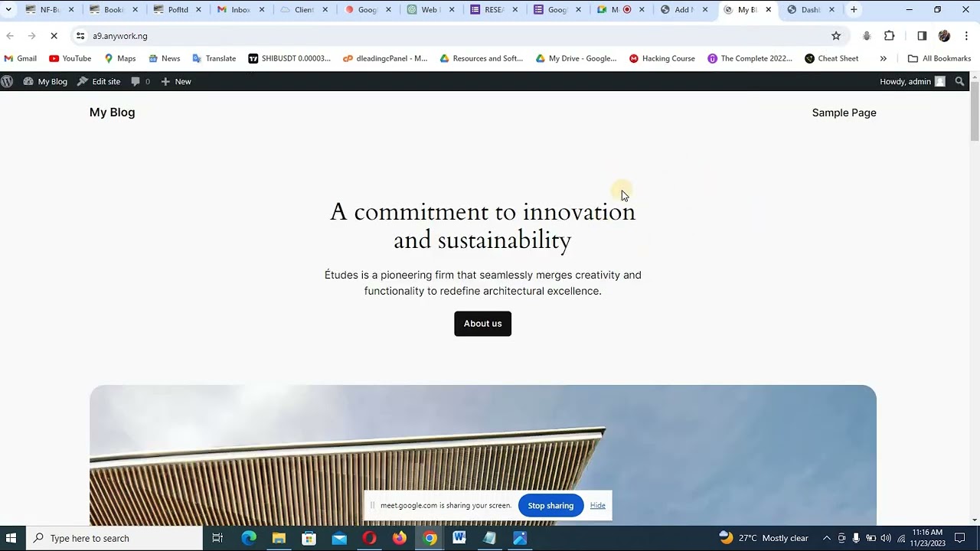This screenshot has width=980, height=551.
Task: Open the Windows notification center
Action: [x=960, y=538]
